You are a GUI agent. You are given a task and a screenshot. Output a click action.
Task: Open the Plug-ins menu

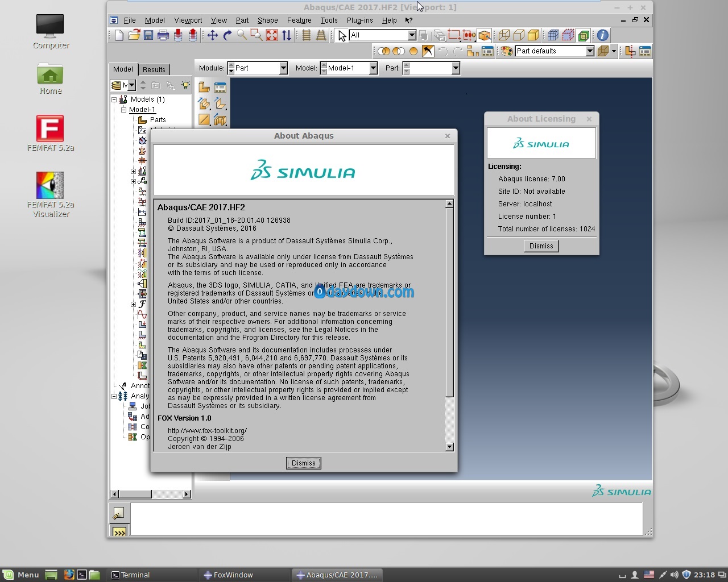[359, 20]
